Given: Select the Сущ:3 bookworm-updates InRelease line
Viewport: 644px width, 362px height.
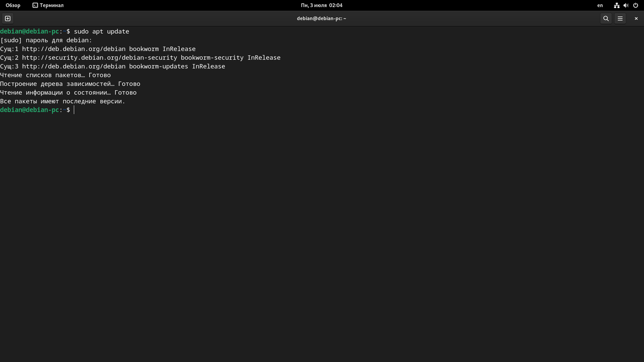Looking at the screenshot, I should pos(113,67).
